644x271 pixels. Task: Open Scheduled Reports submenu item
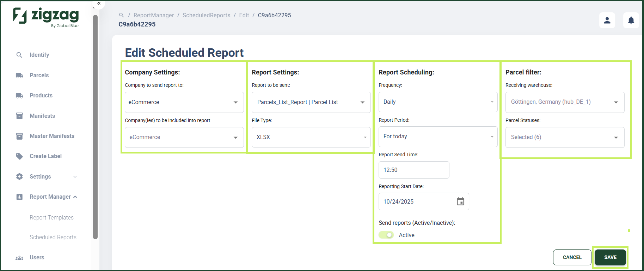coord(53,237)
